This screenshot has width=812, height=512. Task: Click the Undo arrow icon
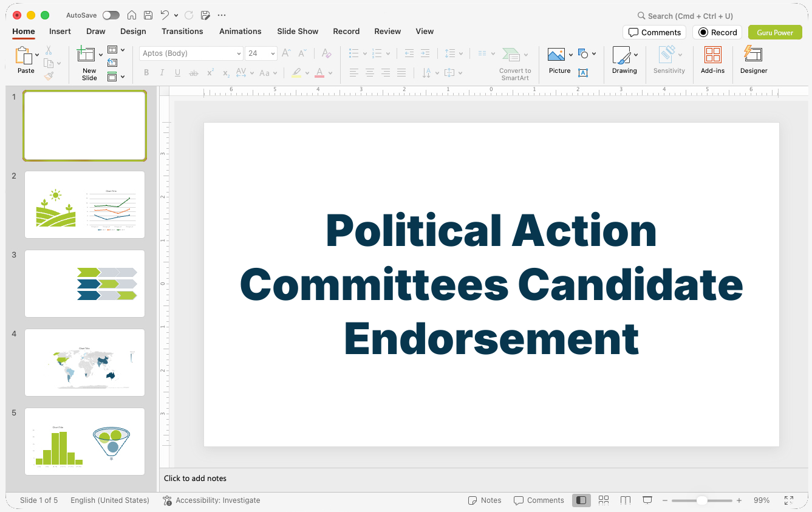point(165,15)
